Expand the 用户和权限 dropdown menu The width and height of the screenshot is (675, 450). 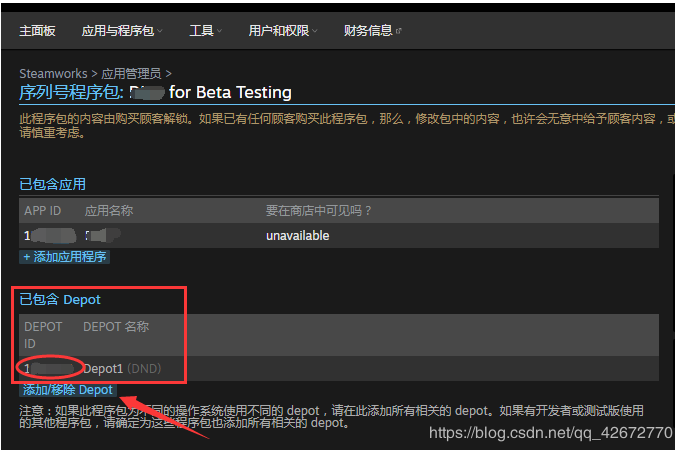(283, 31)
